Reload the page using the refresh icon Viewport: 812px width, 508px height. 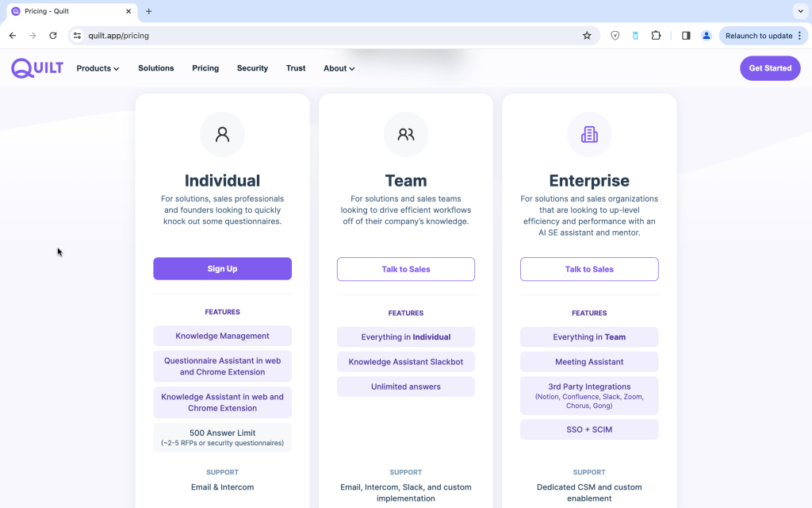[53, 36]
